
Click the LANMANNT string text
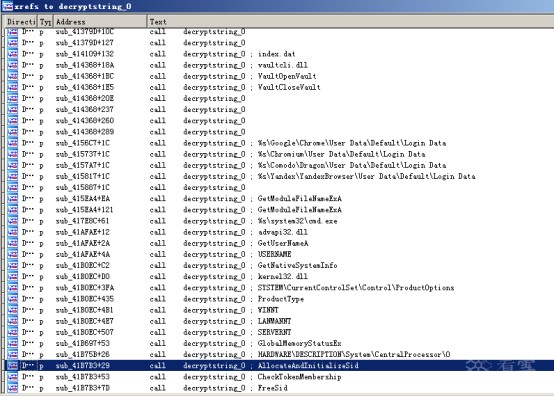coord(275,321)
